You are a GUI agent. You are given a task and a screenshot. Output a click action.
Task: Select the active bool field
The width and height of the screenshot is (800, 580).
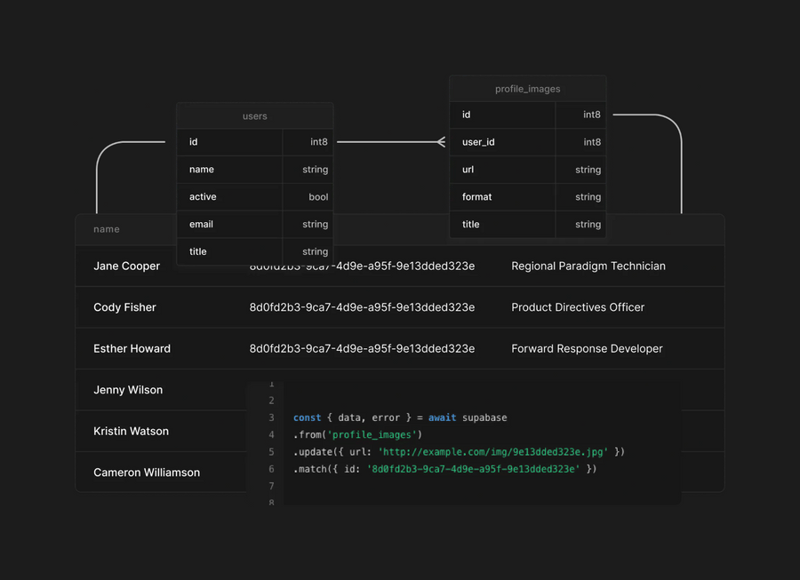229,196
